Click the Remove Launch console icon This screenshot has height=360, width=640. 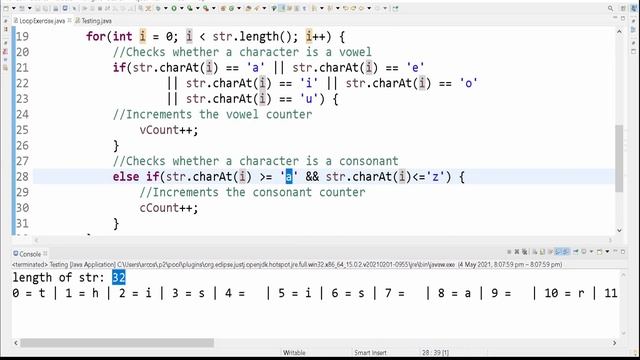[x=517, y=252]
